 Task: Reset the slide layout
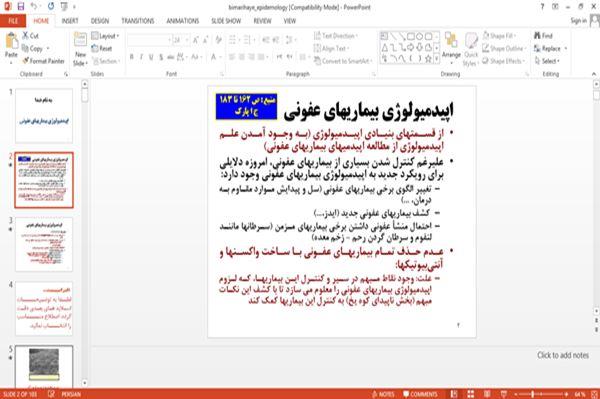[102, 49]
